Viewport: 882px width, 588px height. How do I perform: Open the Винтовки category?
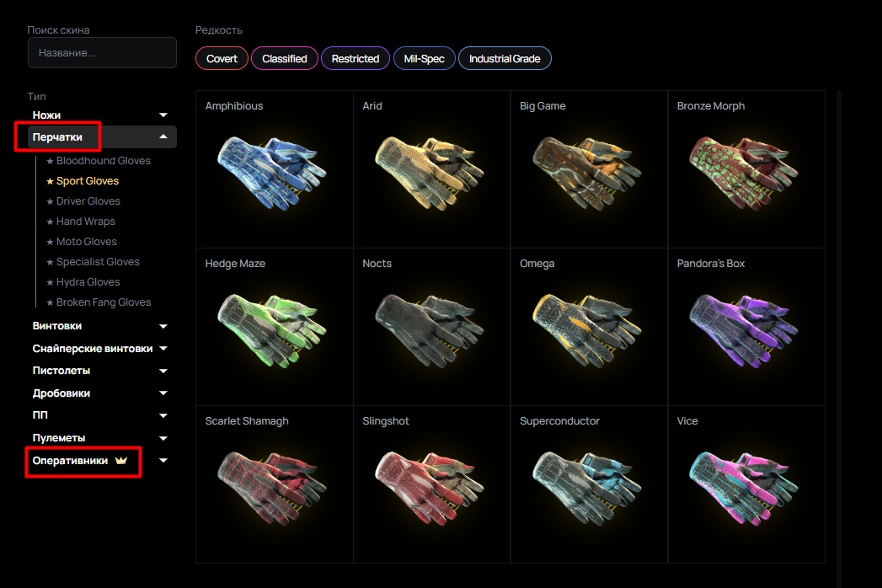tap(56, 326)
